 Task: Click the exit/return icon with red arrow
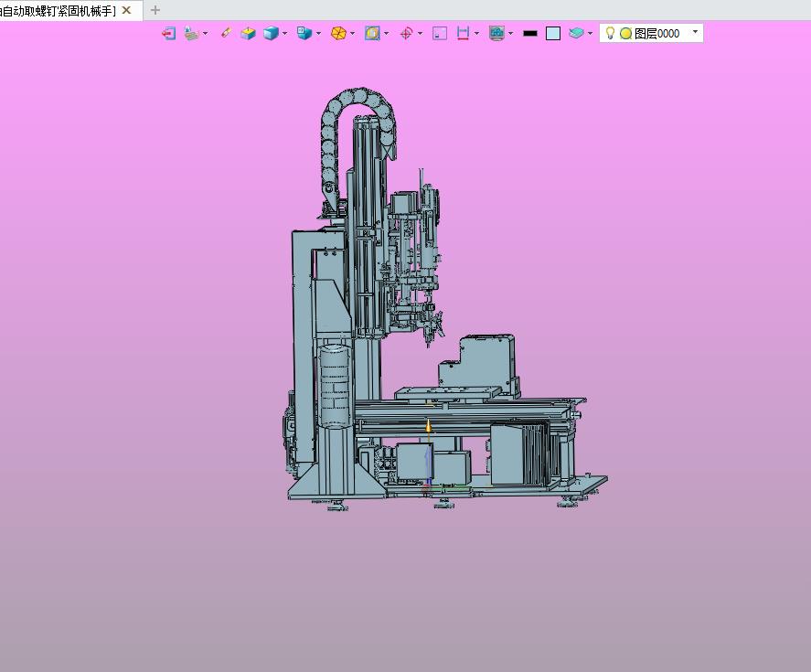[x=168, y=34]
